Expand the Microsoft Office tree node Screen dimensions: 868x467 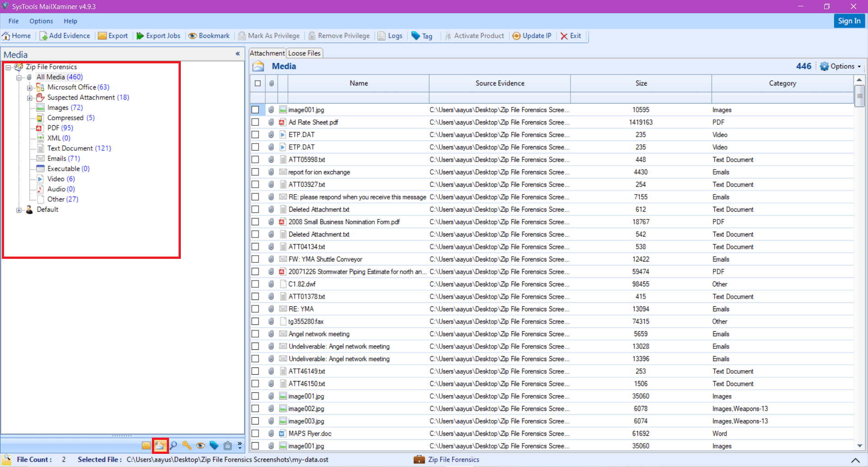click(29, 87)
